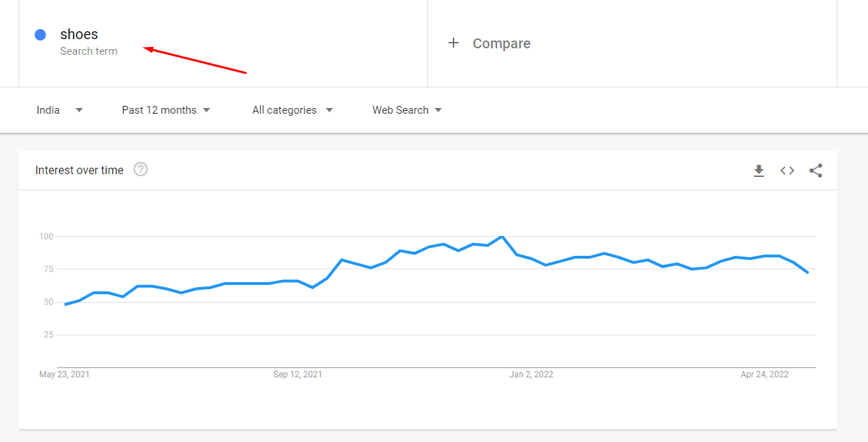Click the Interest over time heading
Screen dimensions: 868x442
(x=80, y=170)
